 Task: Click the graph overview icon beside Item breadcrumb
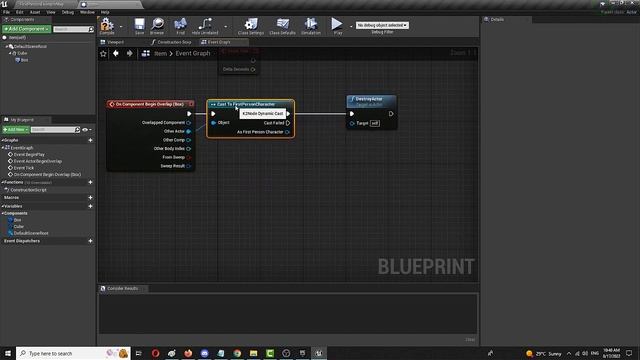tap(146, 53)
